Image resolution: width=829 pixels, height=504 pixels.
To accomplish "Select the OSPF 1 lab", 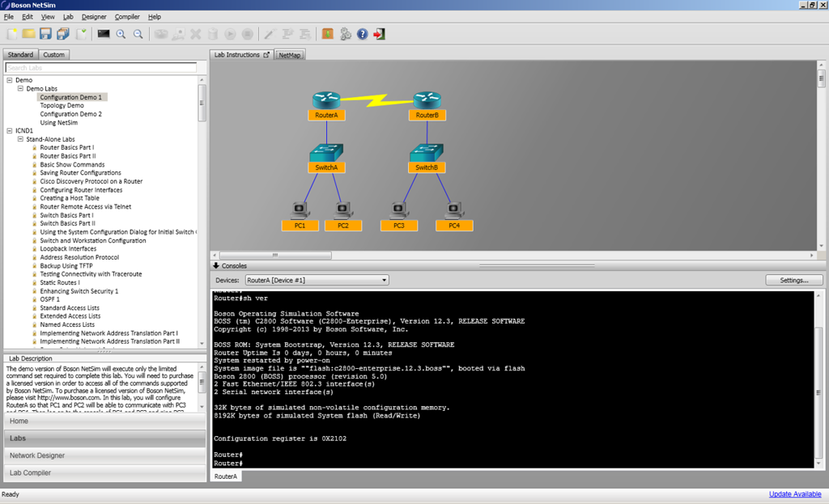I will click(x=49, y=299).
